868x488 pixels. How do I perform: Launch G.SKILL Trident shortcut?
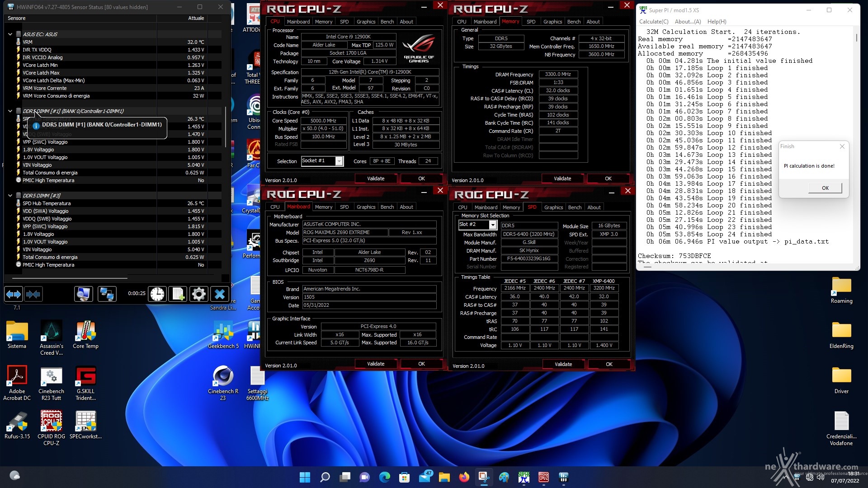(x=85, y=383)
